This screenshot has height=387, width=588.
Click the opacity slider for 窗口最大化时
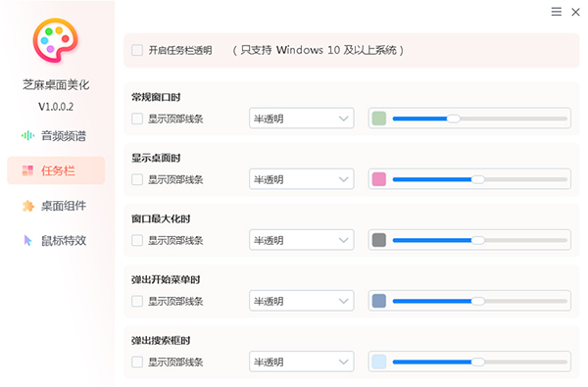[479, 240]
